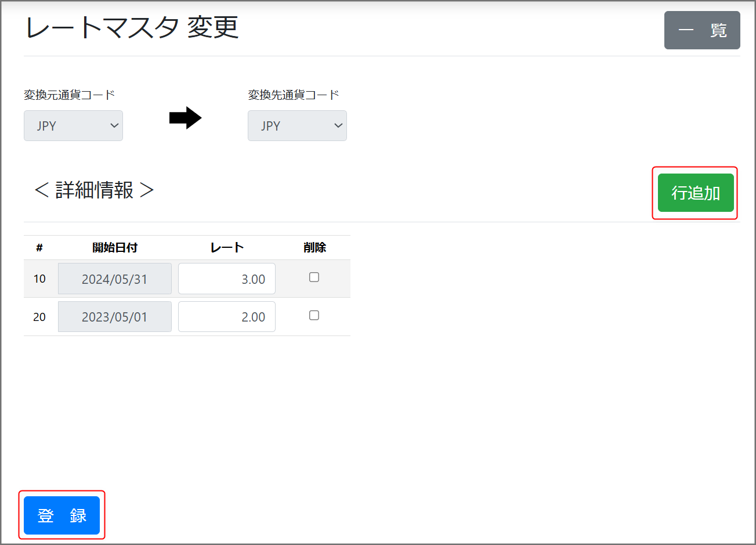Tick the delete checkbox for row 20
The height and width of the screenshot is (545, 756).
pos(314,315)
